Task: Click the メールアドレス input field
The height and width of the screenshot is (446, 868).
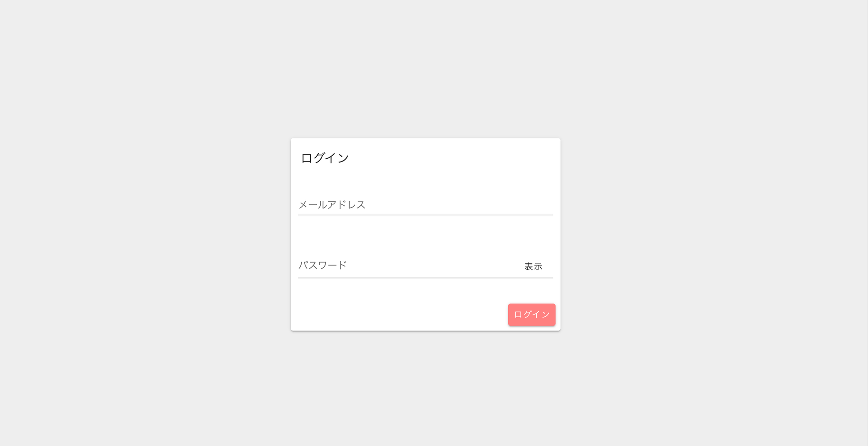Action: point(425,205)
